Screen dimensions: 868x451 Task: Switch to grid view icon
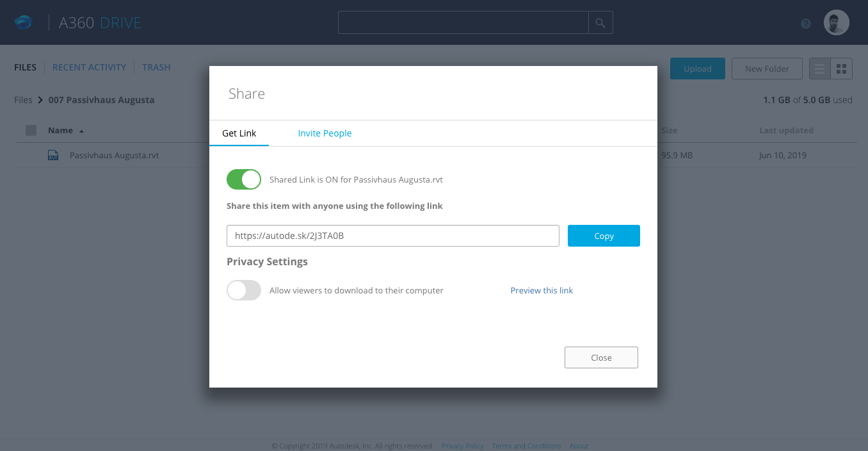pos(842,69)
